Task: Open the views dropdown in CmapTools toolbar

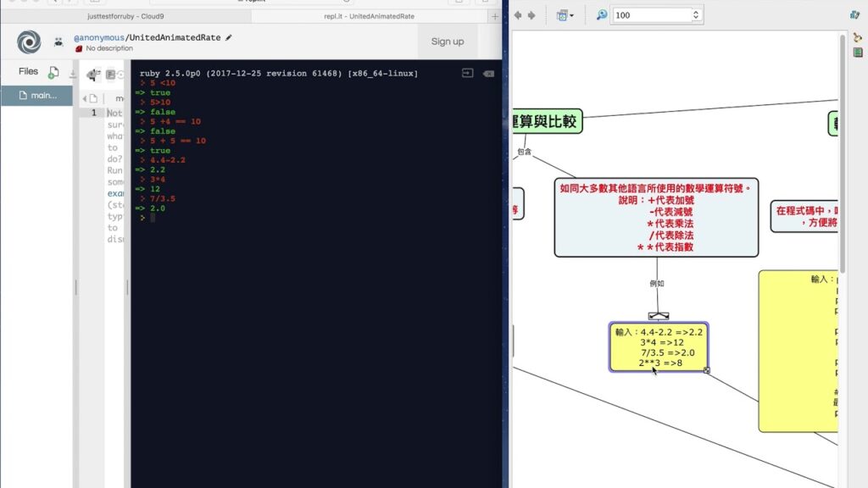Action: point(565,15)
